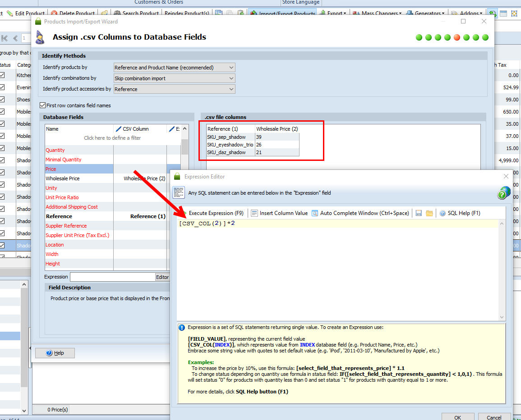This screenshot has width=521, height=420.
Task: Open the Auto Complete Window magnifier icon
Action: coord(315,213)
